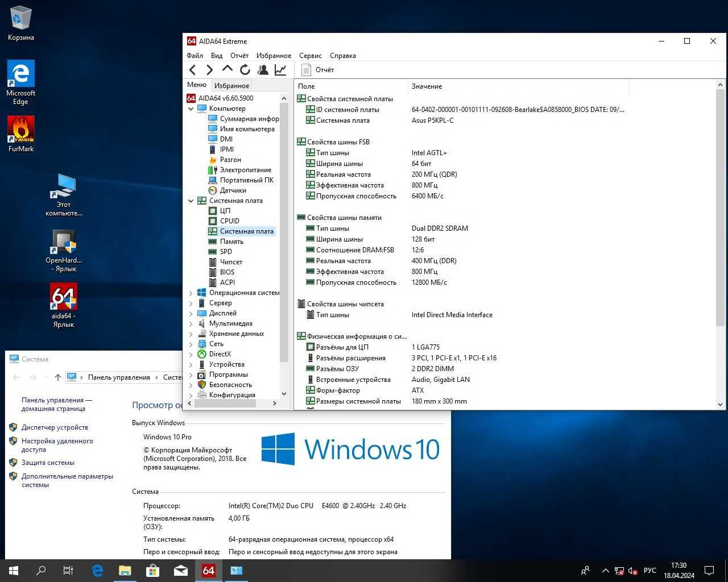Image resolution: width=728 pixels, height=582 pixels.
Task: Open Настройка удаленного доступа link
Action: point(57,445)
